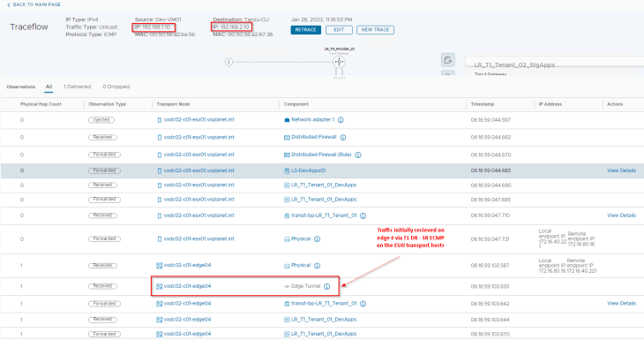Image resolution: width=644 pixels, height=340 pixels.
Task: Switch to the 1 Delivered tab
Action: (78, 87)
